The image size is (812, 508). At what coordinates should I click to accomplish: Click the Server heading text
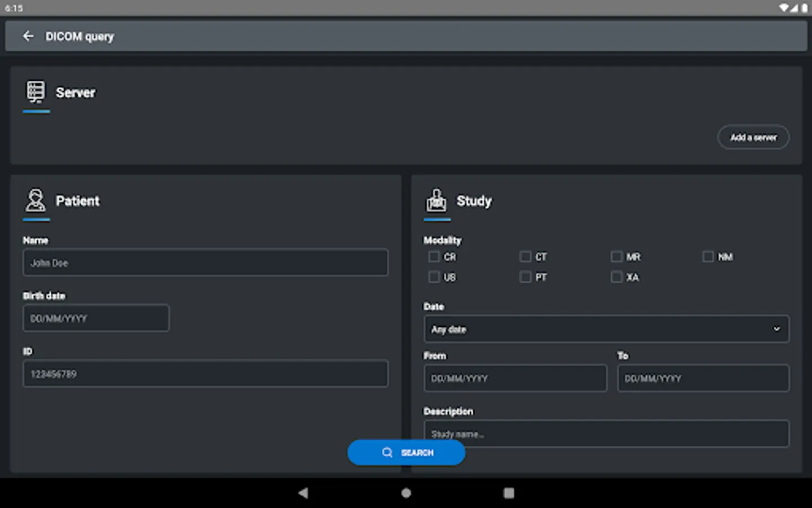[x=76, y=93]
